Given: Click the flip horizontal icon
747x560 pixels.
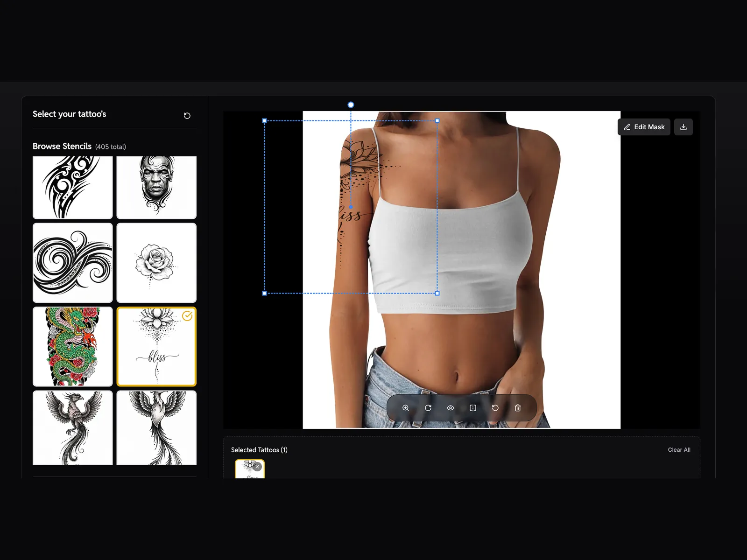Looking at the screenshot, I should point(473,408).
